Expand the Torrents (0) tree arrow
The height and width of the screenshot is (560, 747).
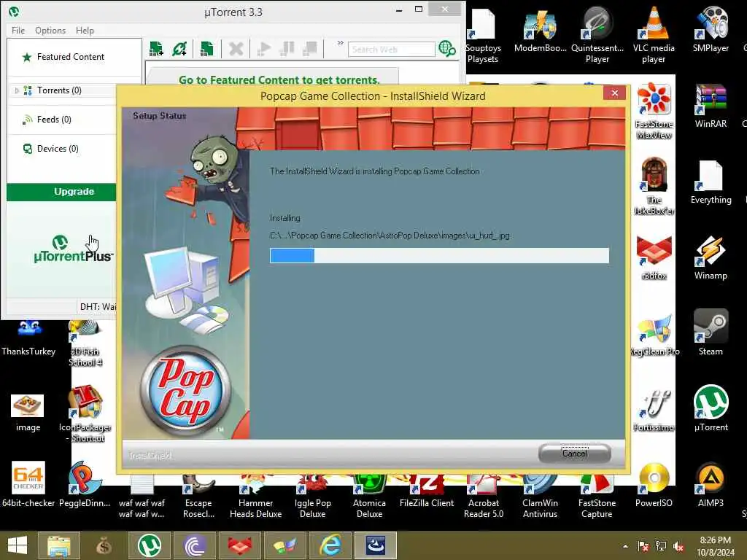pos(17,90)
